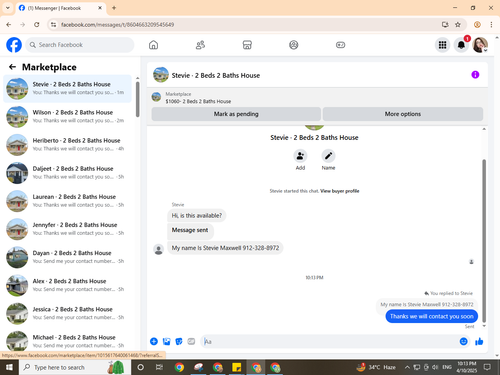
Task: Open conversation info purple icon
Action: click(475, 75)
